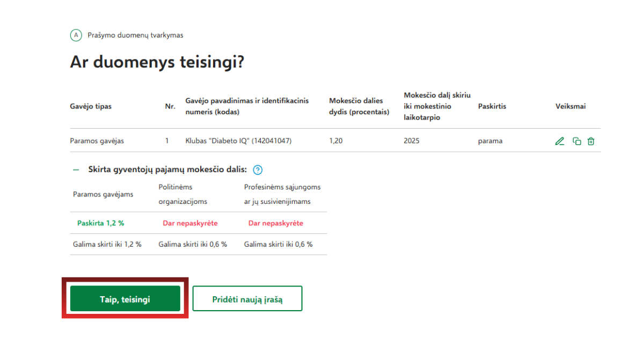The image size is (644, 338).
Task: Delete the Diabeto IQ entry with trash icon
Action: [591, 141]
